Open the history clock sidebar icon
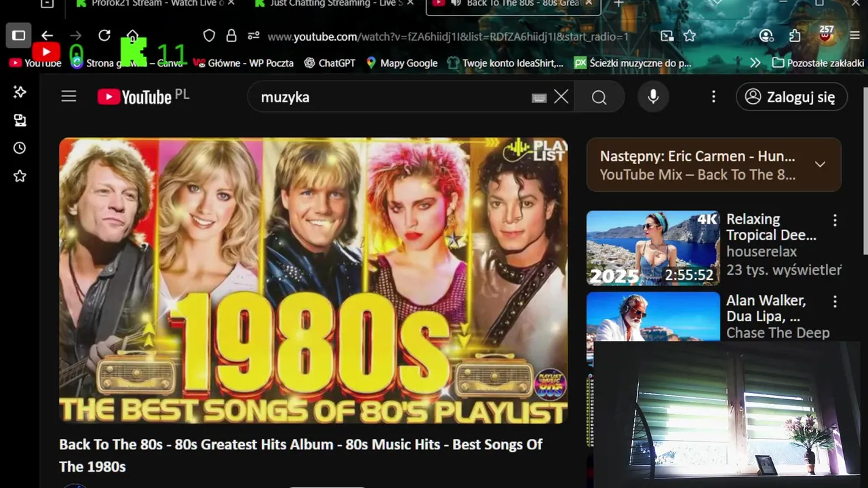Image resolution: width=868 pixels, height=488 pixels. (x=20, y=148)
